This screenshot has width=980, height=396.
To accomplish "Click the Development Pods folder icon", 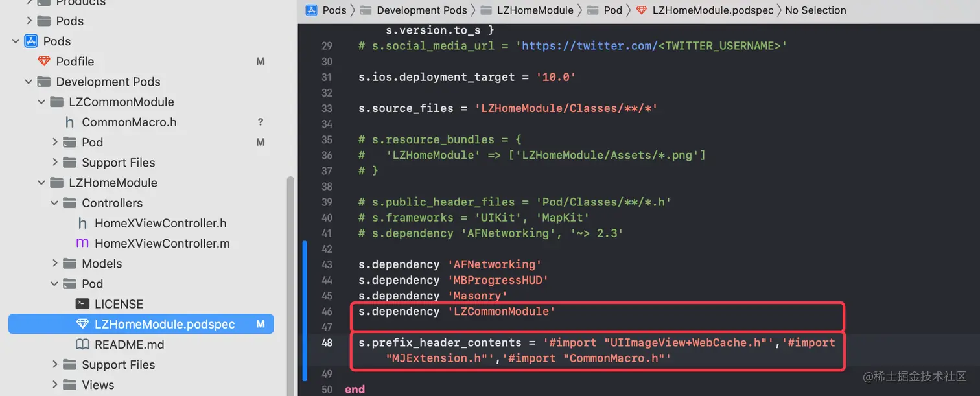I will tap(44, 82).
